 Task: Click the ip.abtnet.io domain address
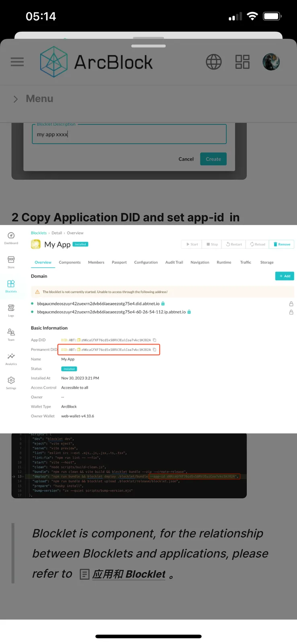pos(111,312)
